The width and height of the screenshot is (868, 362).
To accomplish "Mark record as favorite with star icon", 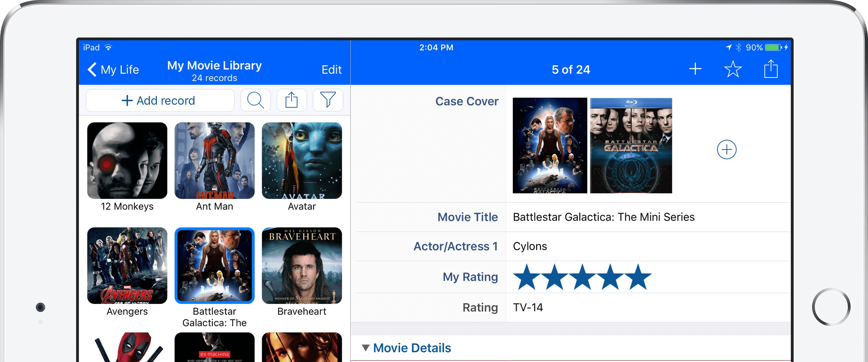I will (733, 69).
